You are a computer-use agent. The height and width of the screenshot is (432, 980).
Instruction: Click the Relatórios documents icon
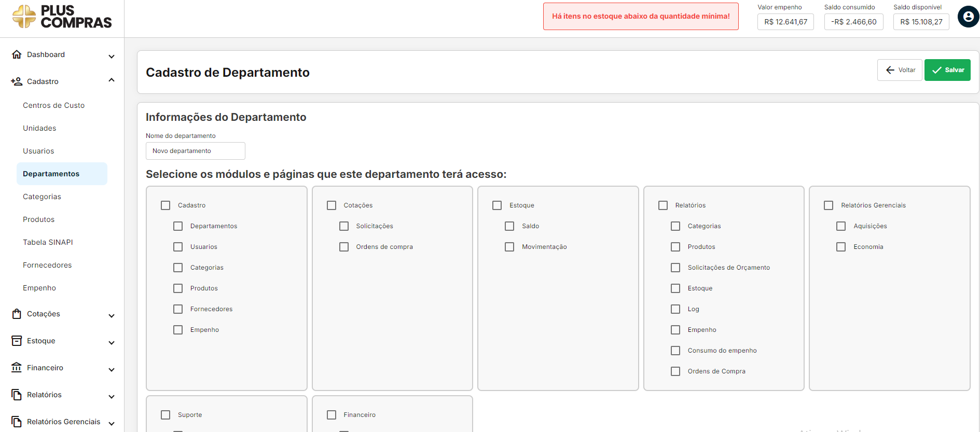pyautogui.click(x=17, y=395)
